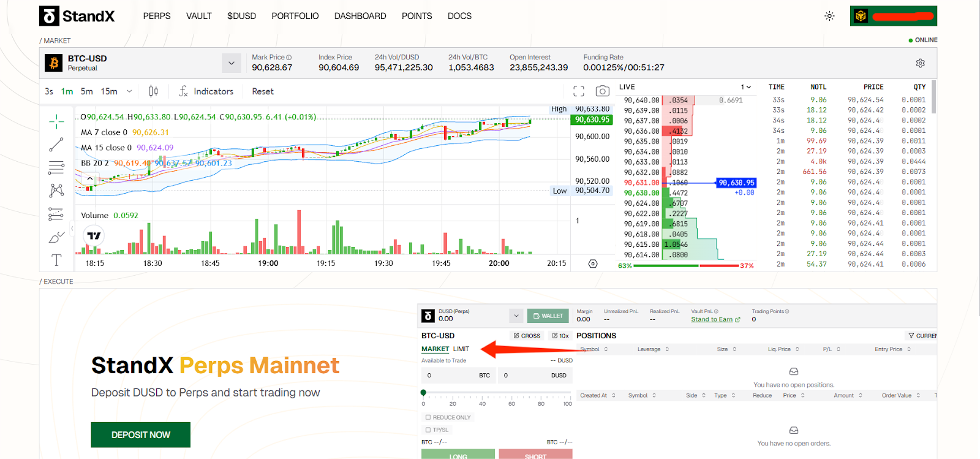Select the 1m chart interval
The height and width of the screenshot is (459, 980).
[67, 91]
